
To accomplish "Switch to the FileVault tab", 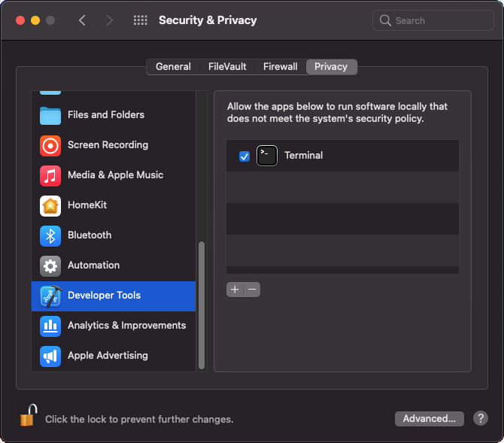I will (227, 66).
